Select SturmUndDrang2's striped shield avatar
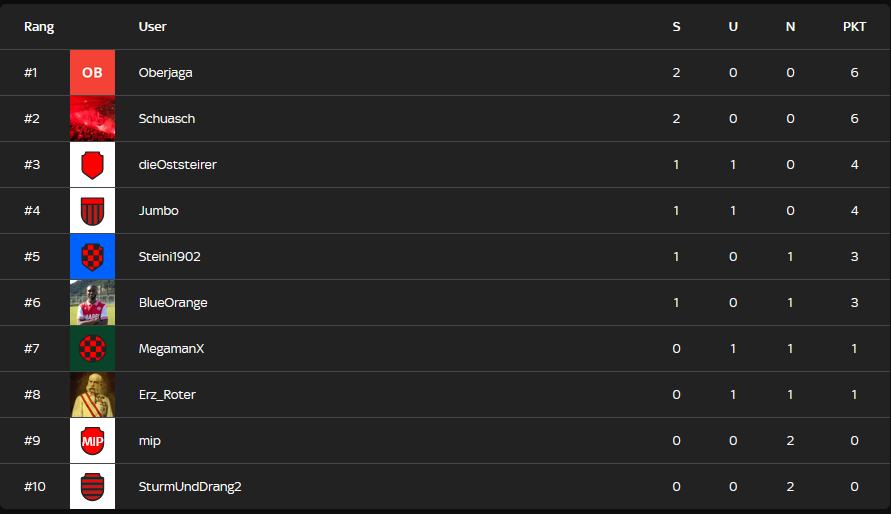 click(x=92, y=487)
